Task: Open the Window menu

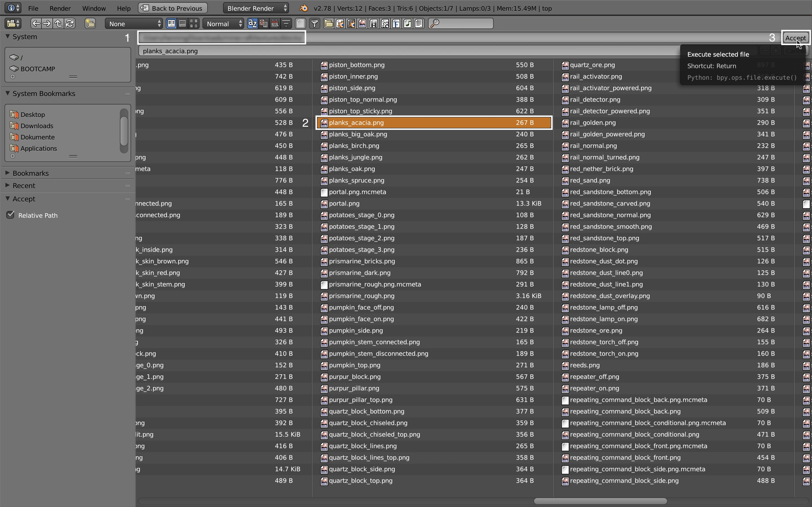Action: (x=94, y=8)
